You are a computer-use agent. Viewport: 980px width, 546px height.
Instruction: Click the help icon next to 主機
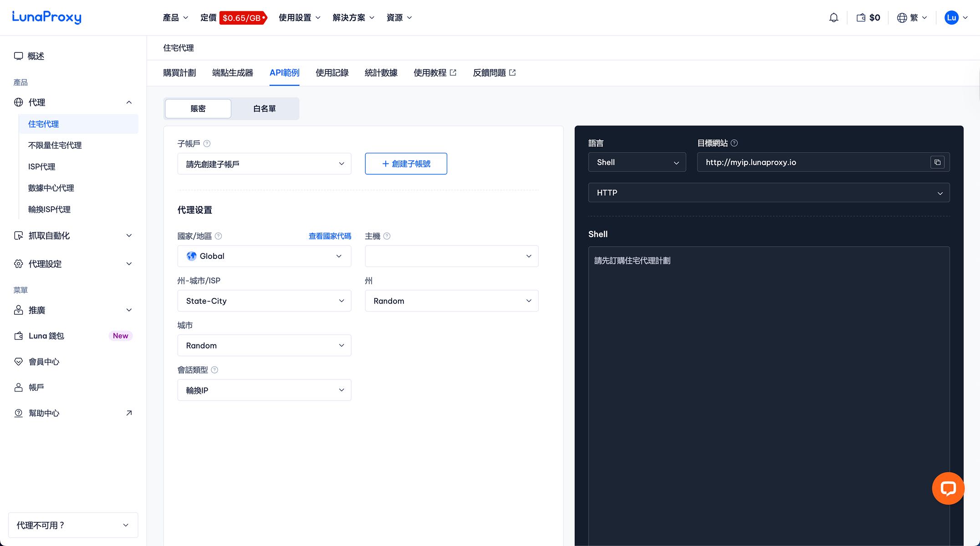click(x=387, y=236)
